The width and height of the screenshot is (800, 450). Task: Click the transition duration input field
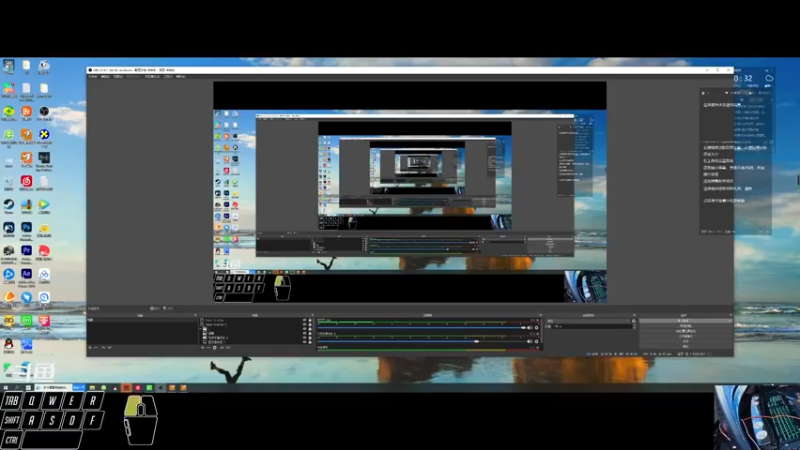tap(592, 327)
